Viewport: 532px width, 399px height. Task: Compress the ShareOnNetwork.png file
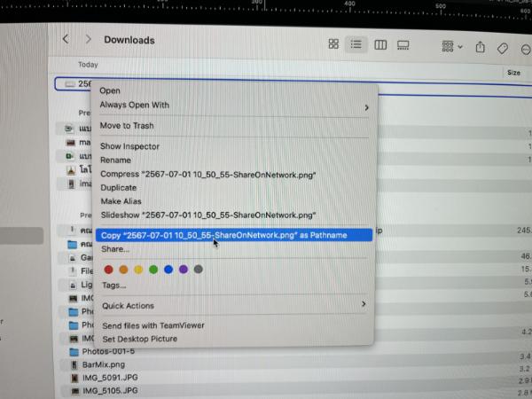coord(208,175)
